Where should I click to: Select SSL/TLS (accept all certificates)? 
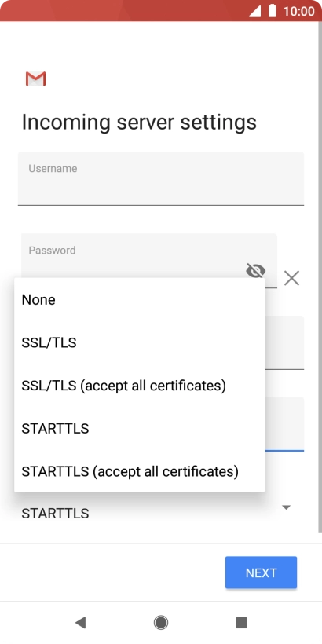(139, 386)
